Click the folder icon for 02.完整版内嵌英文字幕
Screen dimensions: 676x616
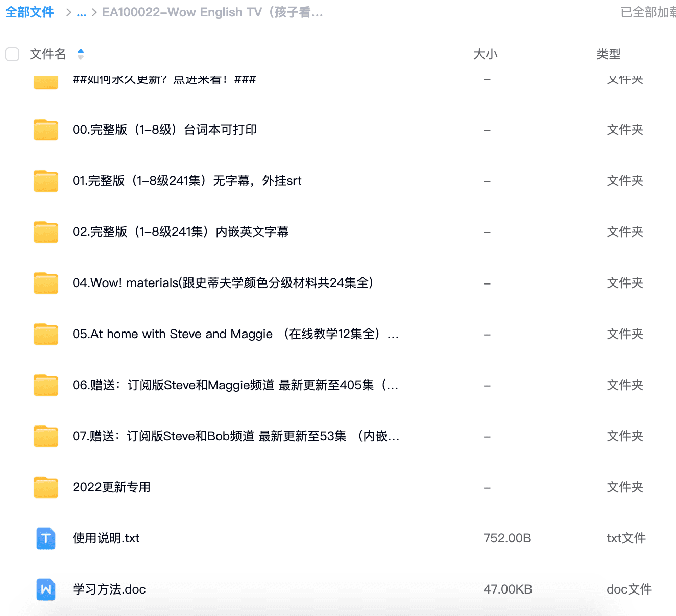[x=45, y=231]
